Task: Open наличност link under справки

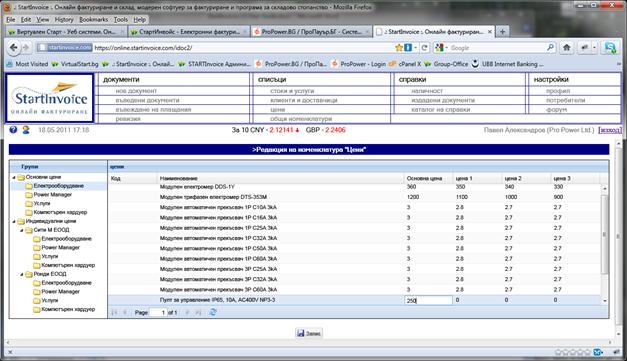Action: 427,91
